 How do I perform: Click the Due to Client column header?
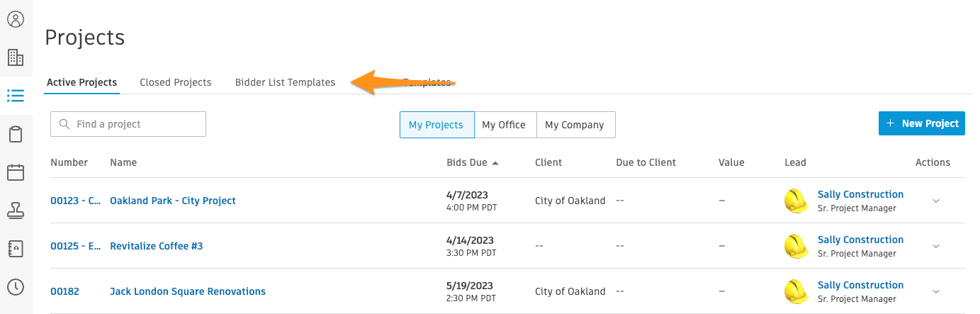(646, 162)
